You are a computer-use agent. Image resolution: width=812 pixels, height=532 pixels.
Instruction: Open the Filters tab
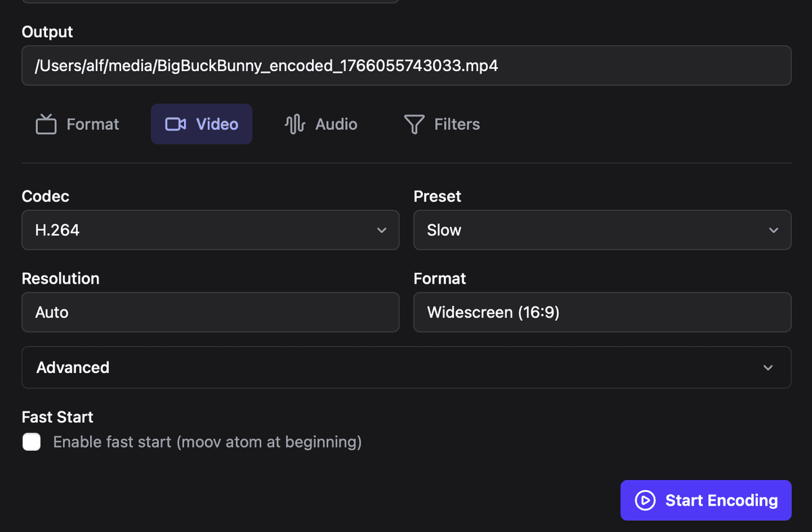coord(442,125)
